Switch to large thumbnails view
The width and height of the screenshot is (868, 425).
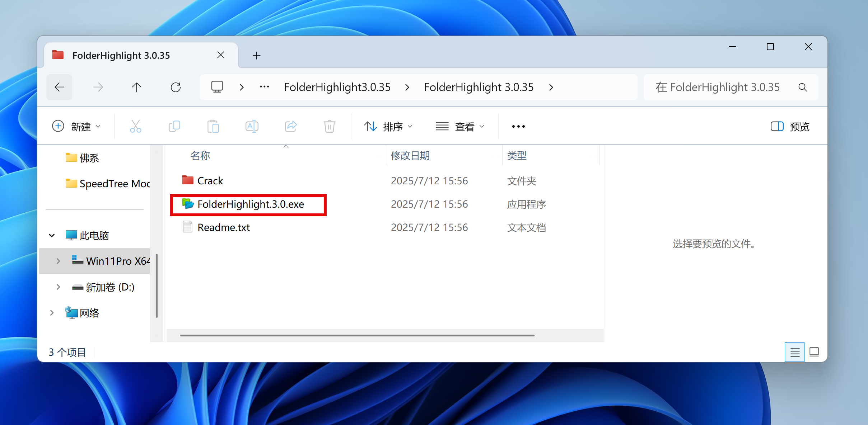(814, 352)
